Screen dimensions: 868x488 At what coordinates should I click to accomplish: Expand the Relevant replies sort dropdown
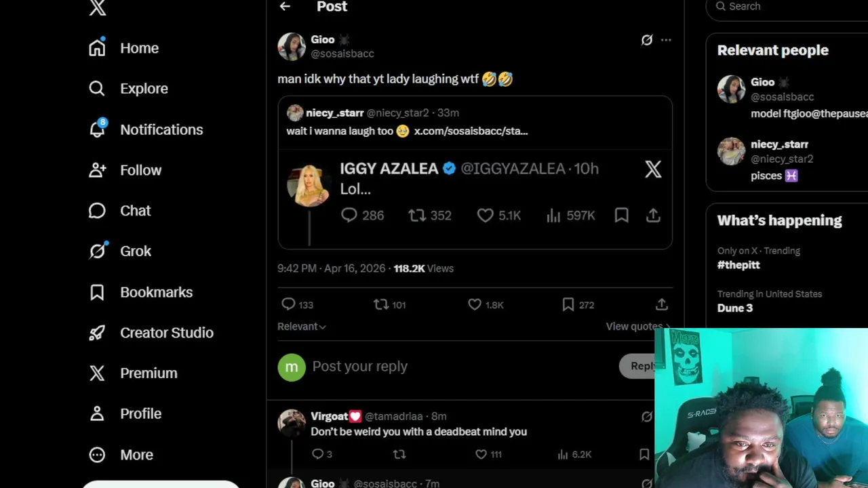302,326
